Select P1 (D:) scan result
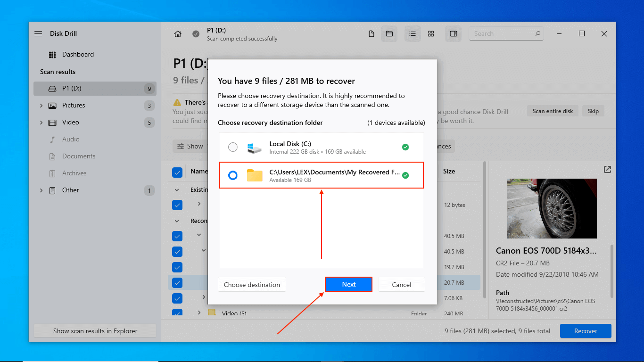This screenshot has height=362, width=644. coord(95,89)
